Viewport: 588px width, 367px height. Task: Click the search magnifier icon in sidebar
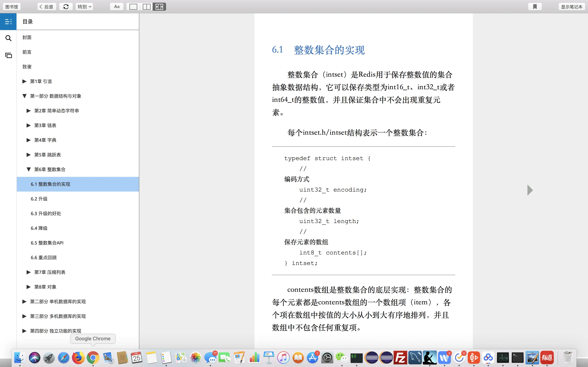(x=8, y=38)
